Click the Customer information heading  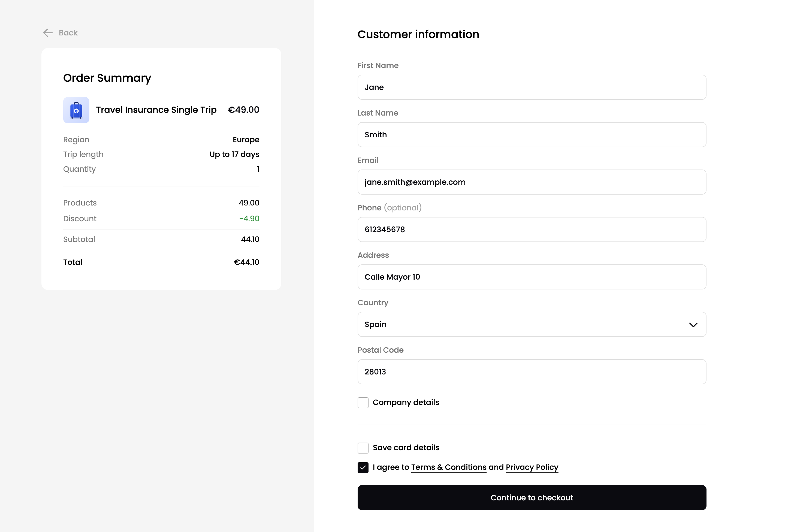[x=418, y=34]
